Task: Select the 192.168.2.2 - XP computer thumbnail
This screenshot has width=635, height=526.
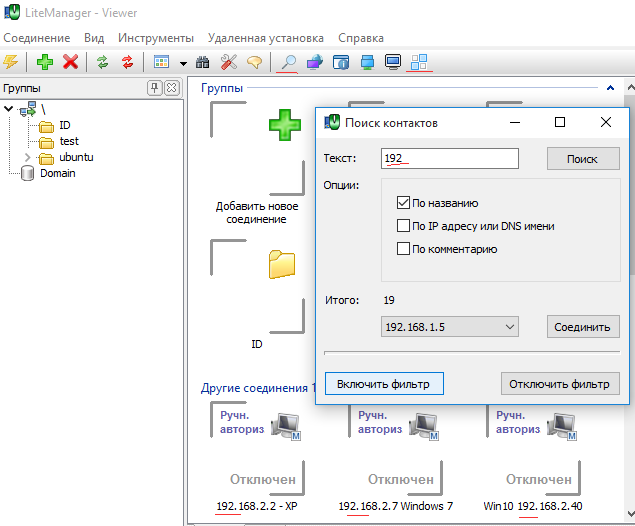Action: click(257, 448)
